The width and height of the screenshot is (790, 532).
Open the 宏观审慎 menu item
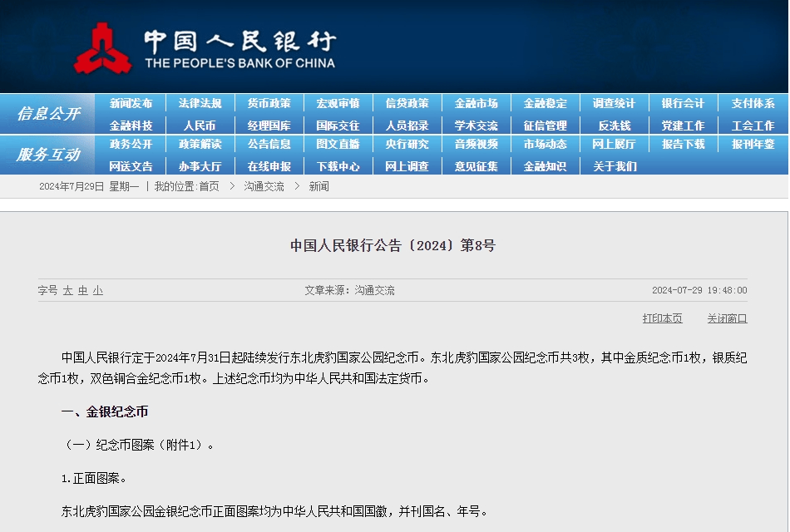(x=338, y=103)
